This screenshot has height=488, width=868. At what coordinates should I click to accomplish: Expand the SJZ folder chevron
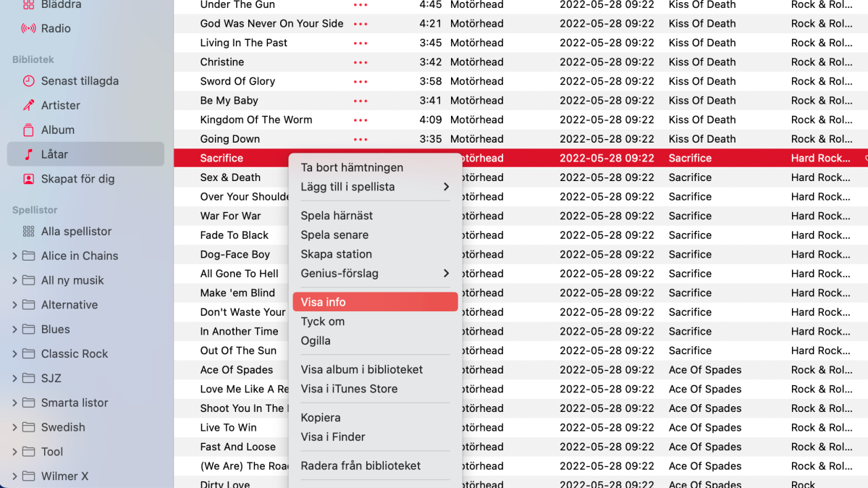(x=14, y=378)
